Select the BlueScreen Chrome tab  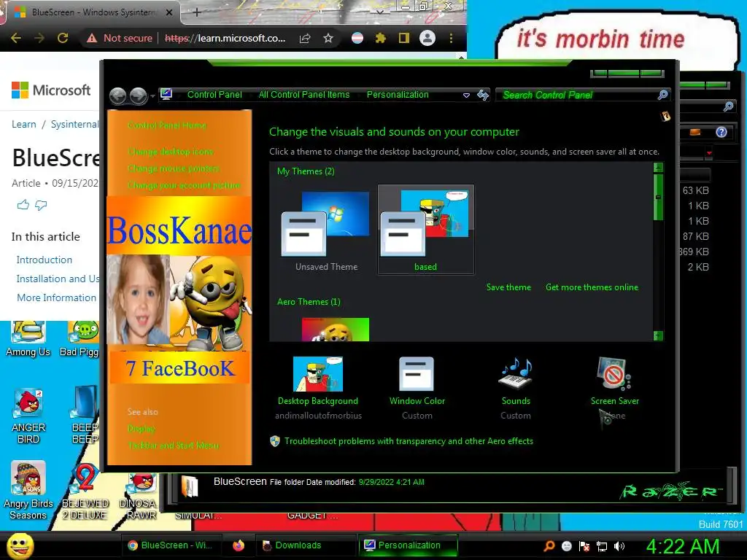pos(90,12)
